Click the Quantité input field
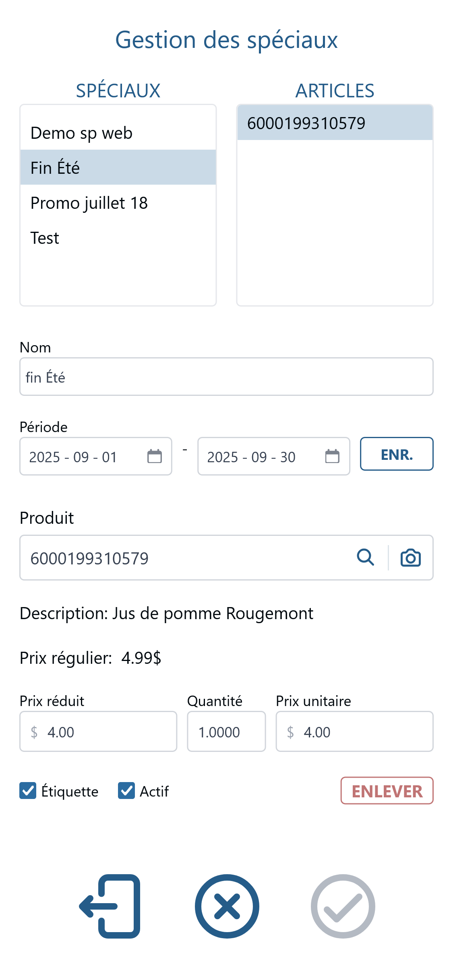Screen dimensions: 453x980 pyautogui.click(x=226, y=731)
